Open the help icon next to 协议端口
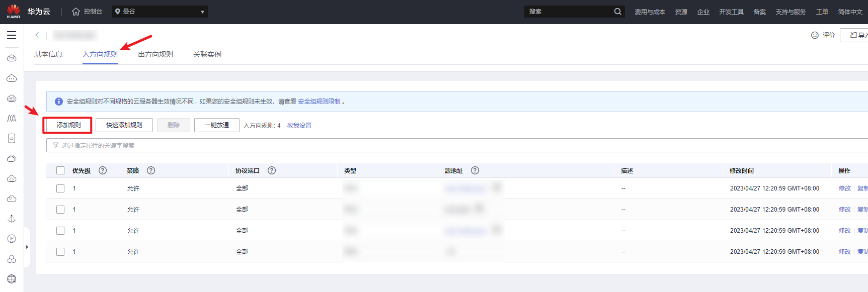The image size is (868, 292). click(272, 170)
